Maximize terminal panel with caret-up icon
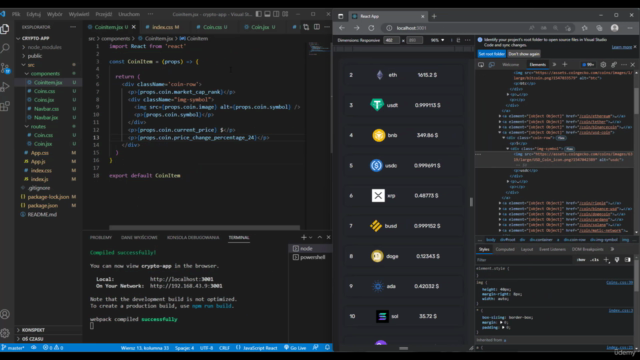 point(320,237)
